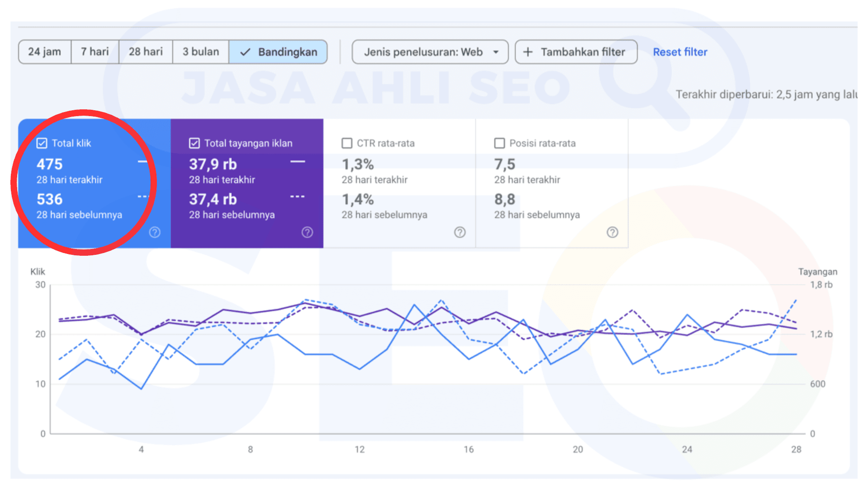
Task: Click checkmark icon on Bandingkan
Action: click(x=245, y=52)
